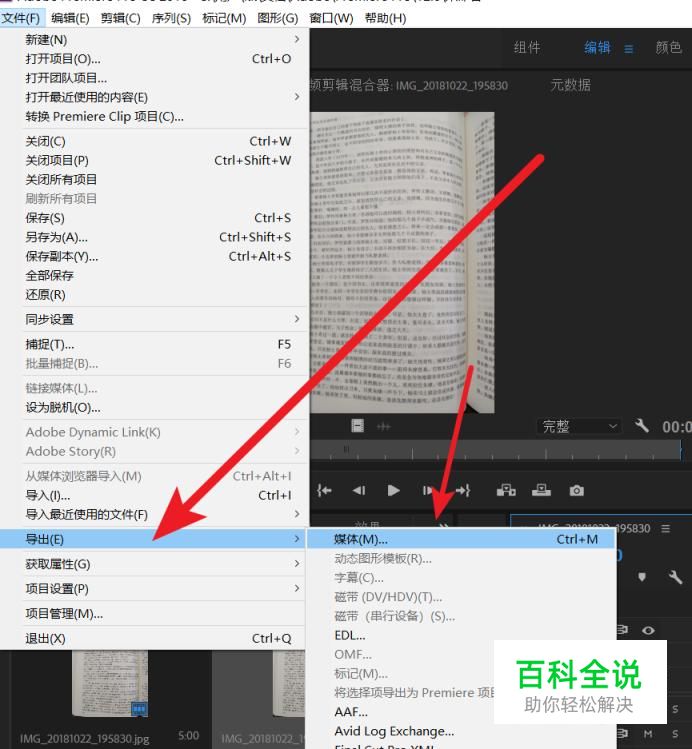Click Go to In point button

[x=324, y=490]
